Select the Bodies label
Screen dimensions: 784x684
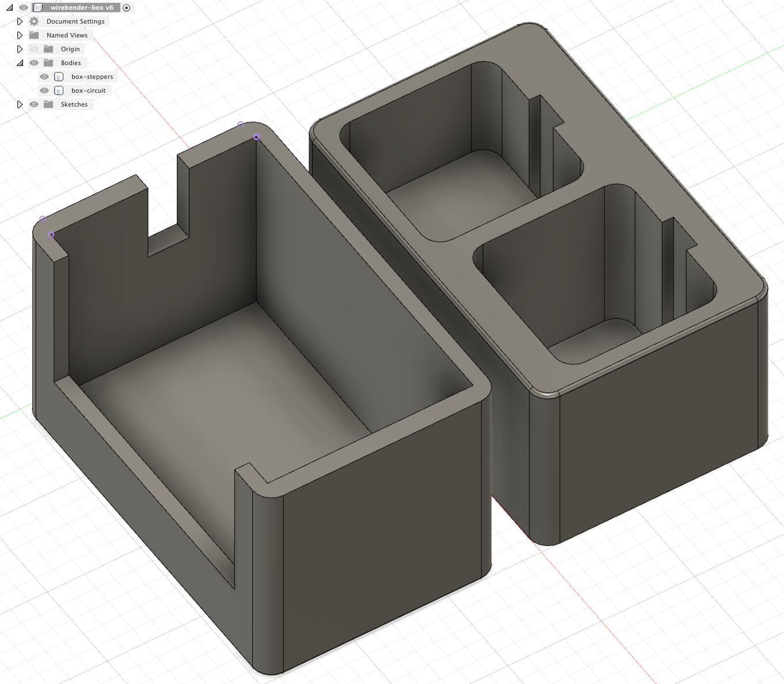[71, 63]
